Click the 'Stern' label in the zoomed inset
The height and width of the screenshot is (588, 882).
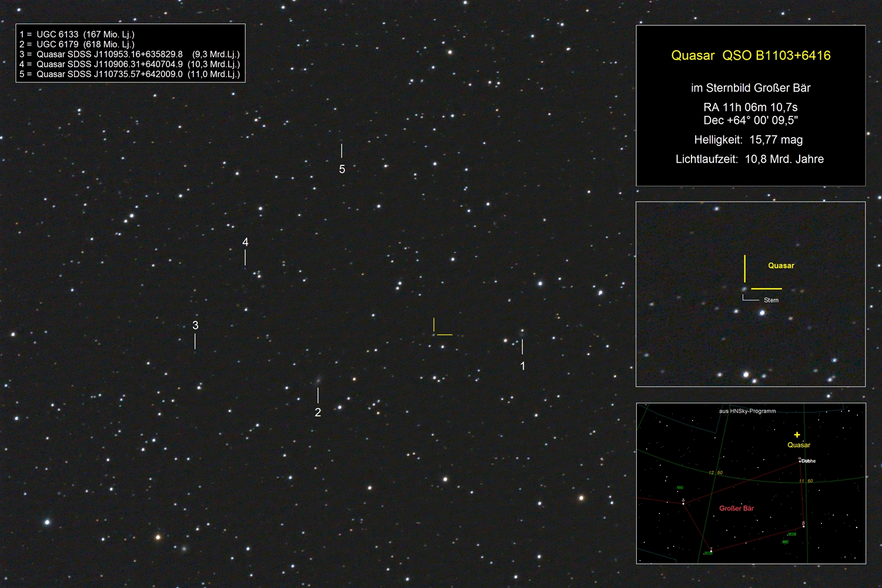point(771,300)
